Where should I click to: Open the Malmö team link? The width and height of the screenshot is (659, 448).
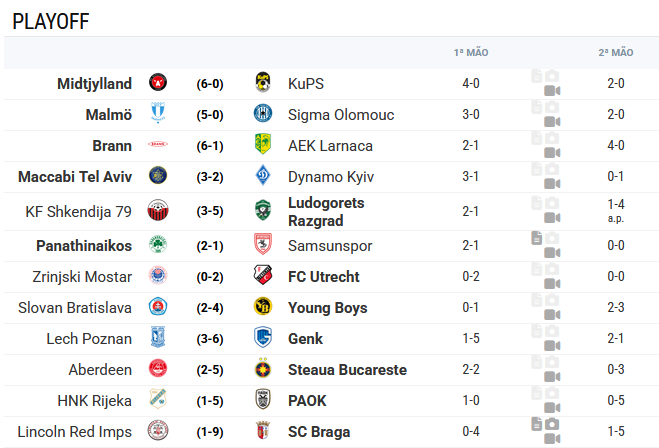point(109,115)
